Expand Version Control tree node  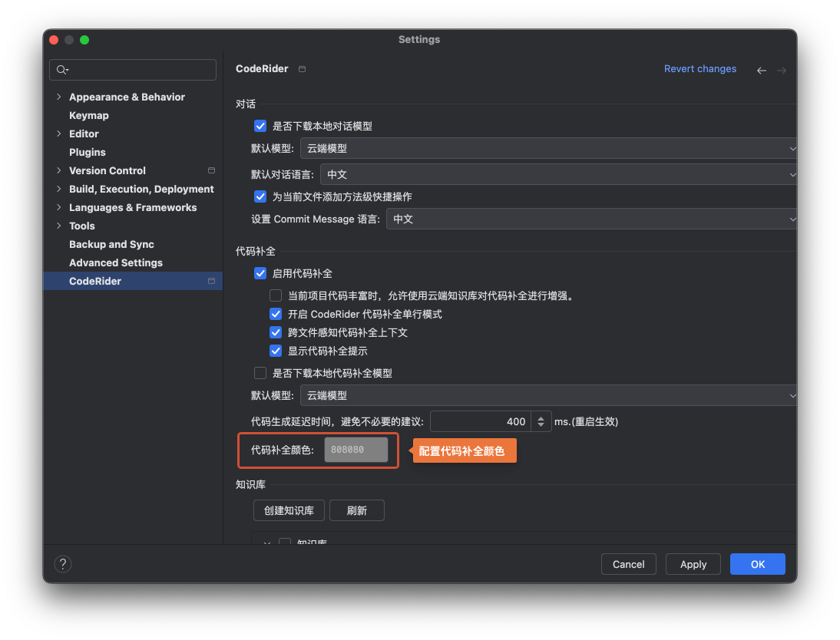59,170
